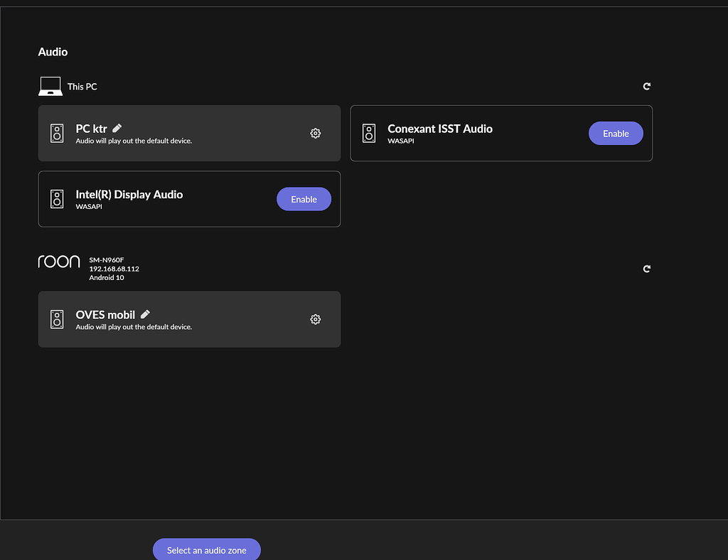728x560 pixels.
Task: Enable Intel(R) Display Audio output
Action: tap(304, 199)
